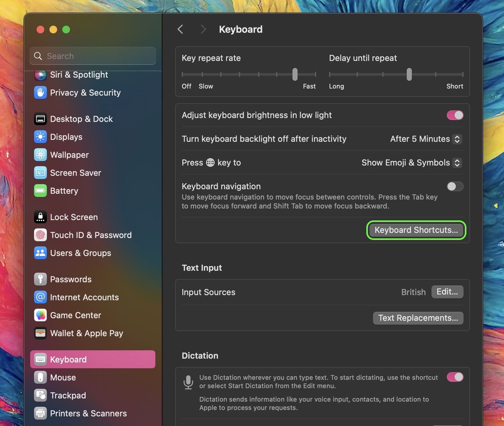Disable adjust keyboard brightness in low light
The width and height of the screenshot is (504, 426).
455,115
